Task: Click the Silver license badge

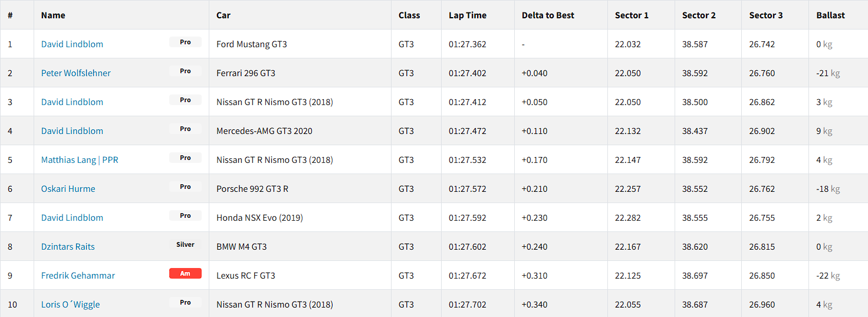Action: [185, 245]
